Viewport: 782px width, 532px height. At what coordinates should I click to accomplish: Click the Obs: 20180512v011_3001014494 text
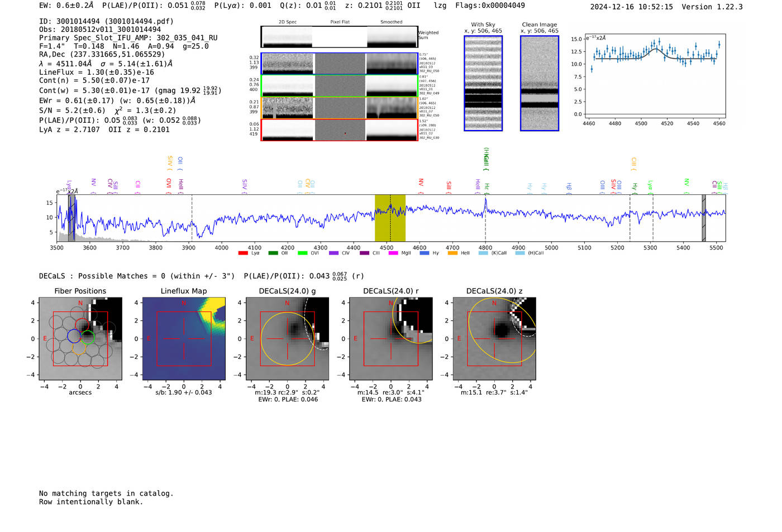click(100, 30)
